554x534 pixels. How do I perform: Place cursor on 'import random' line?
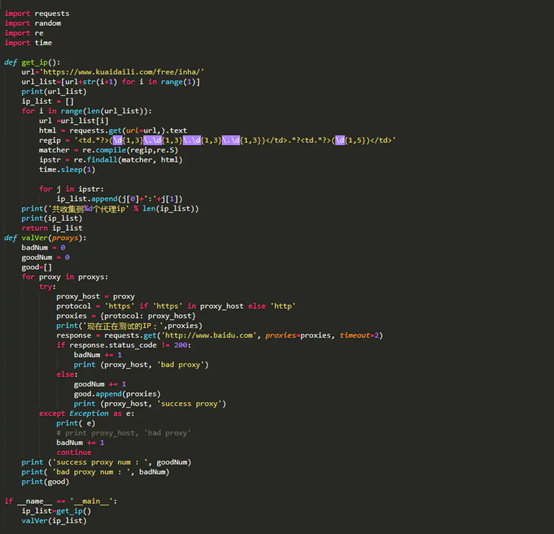33,23
